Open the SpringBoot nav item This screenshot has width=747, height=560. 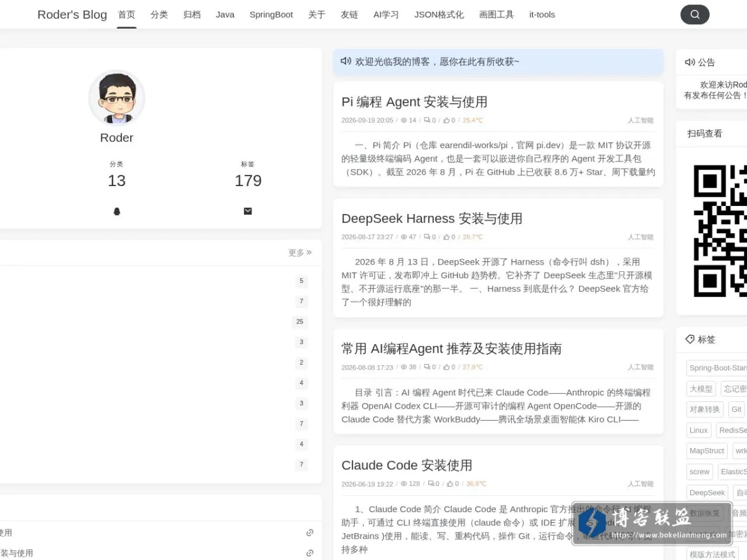pyautogui.click(x=271, y=14)
